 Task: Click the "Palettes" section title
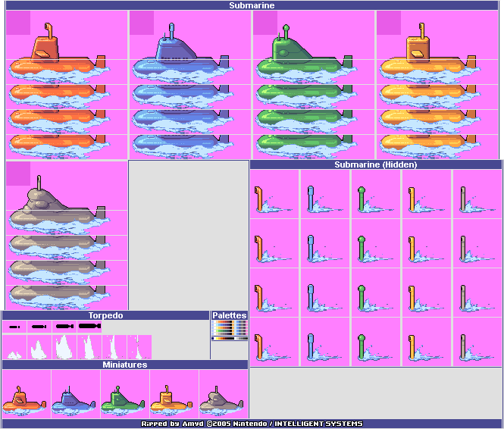pyautogui.click(x=230, y=315)
